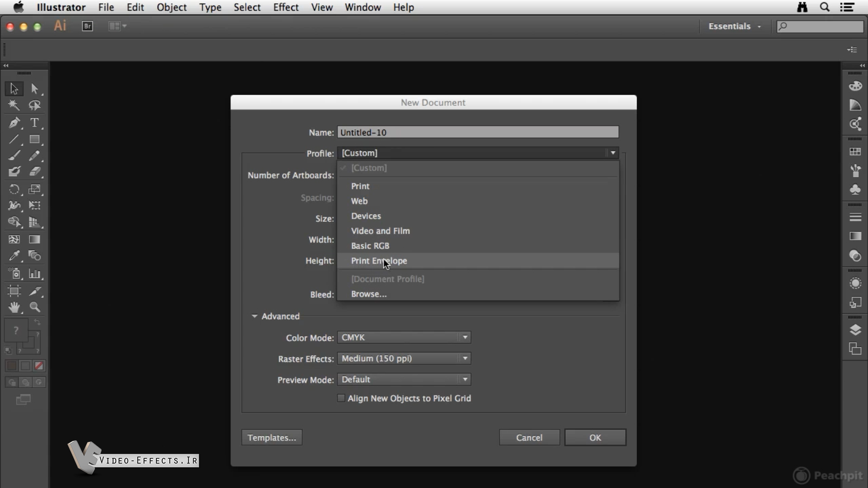
Task: Select the Zoom tool
Action: tap(35, 307)
